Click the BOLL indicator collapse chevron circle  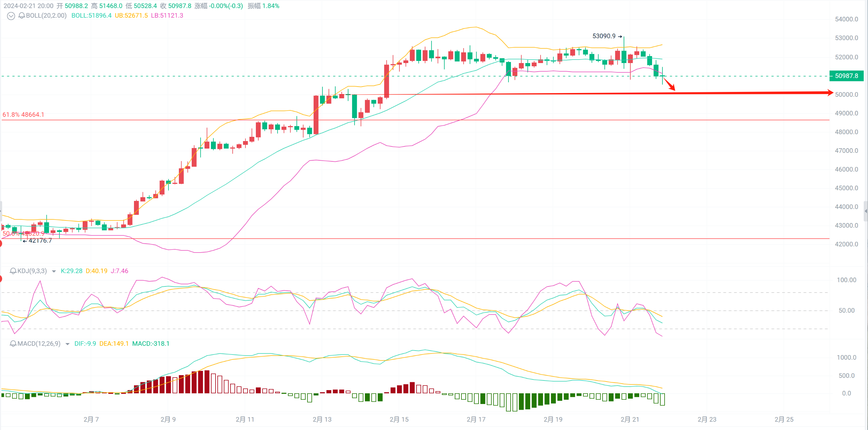(11, 16)
